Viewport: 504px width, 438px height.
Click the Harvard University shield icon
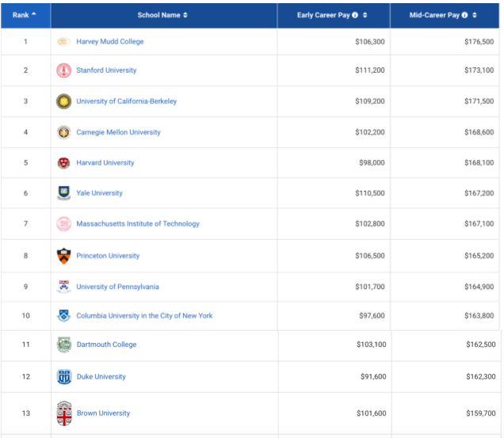click(63, 163)
